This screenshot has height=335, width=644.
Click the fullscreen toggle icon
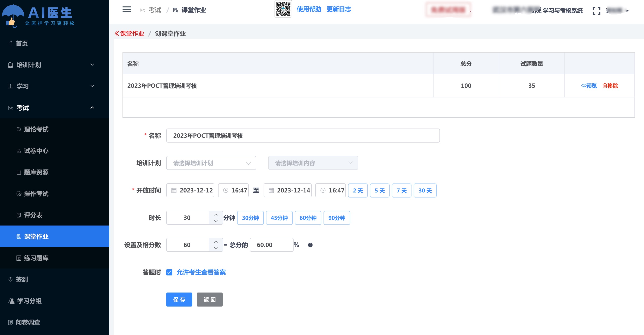tap(596, 11)
